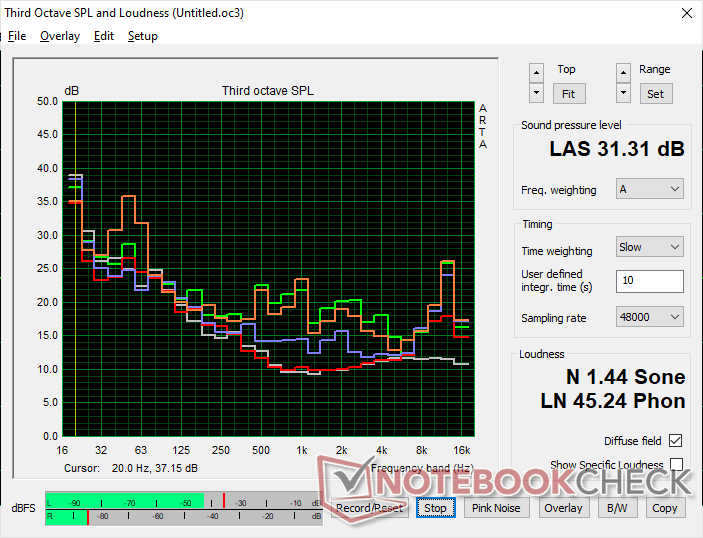
Task: Click the Pink Noise button
Action: (496, 508)
